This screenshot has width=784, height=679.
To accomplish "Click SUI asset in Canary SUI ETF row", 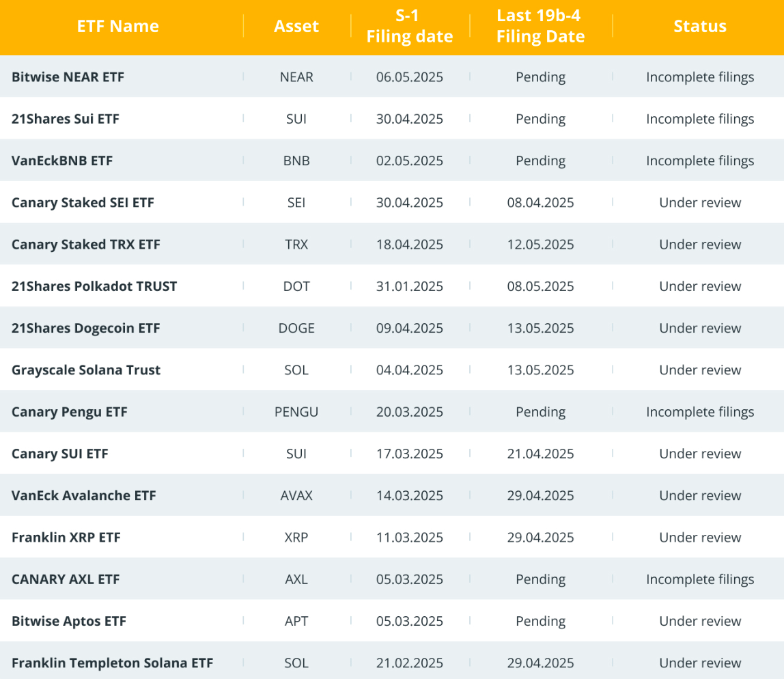I will [x=296, y=454].
